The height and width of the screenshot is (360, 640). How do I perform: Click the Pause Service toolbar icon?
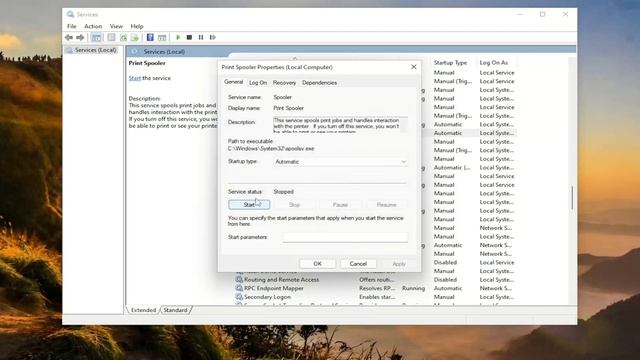pyautogui.click(x=201, y=38)
